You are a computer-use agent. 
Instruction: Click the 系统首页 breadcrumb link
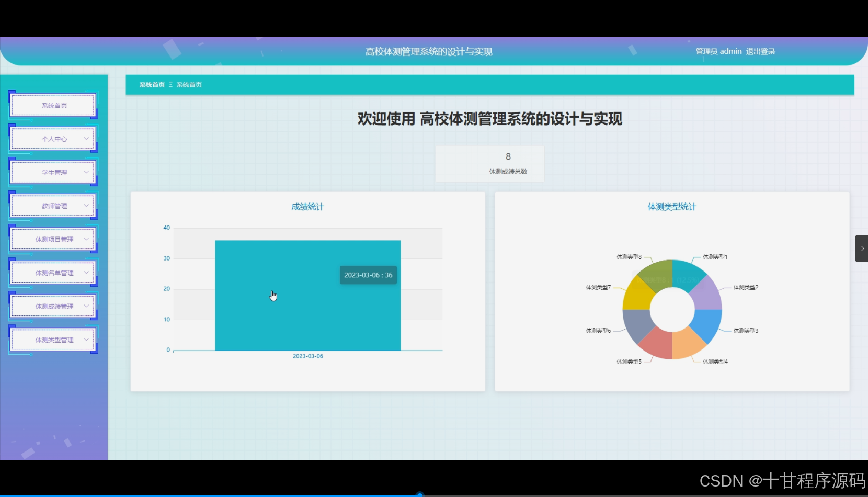click(x=152, y=85)
